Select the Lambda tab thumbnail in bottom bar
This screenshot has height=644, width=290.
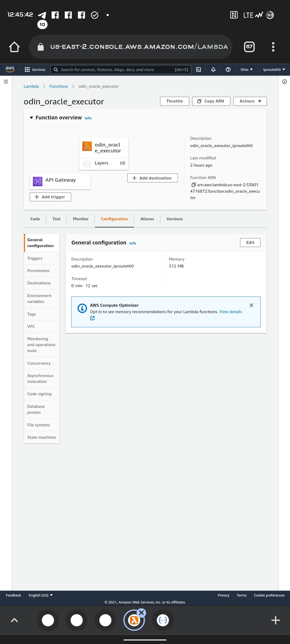pos(134,620)
